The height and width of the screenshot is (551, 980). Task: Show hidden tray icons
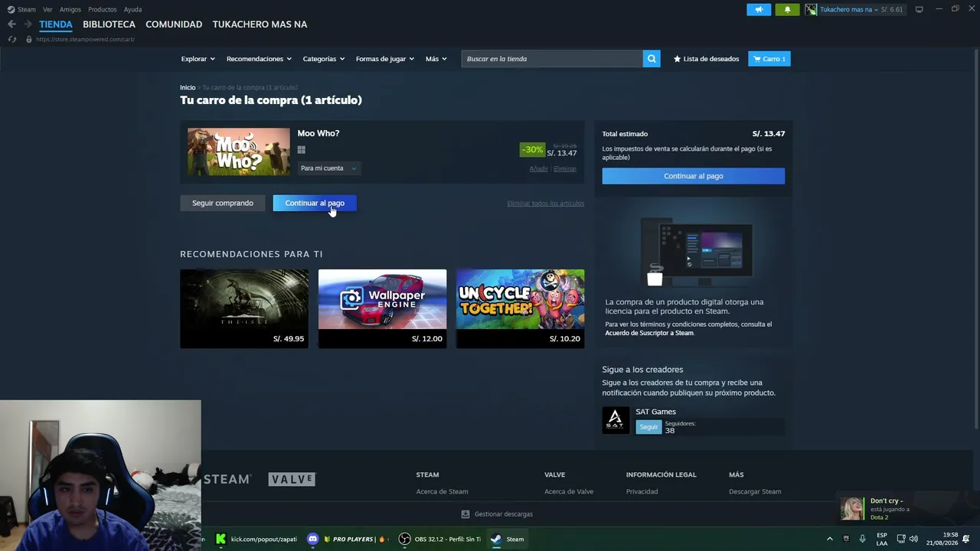pyautogui.click(x=829, y=539)
